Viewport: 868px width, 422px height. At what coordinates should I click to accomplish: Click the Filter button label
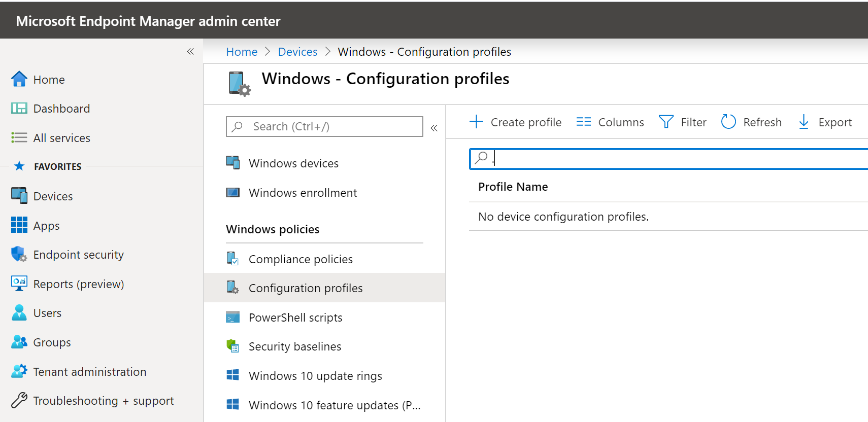point(693,122)
